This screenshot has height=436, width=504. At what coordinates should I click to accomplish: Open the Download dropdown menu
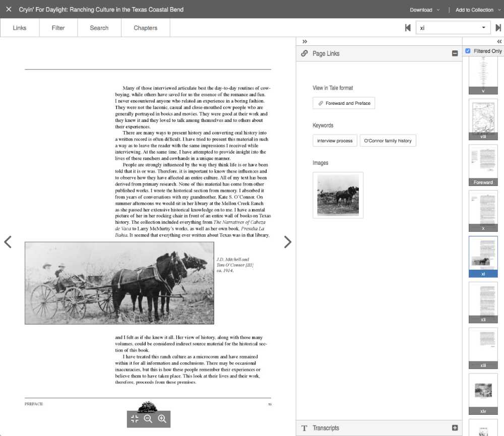(x=424, y=10)
